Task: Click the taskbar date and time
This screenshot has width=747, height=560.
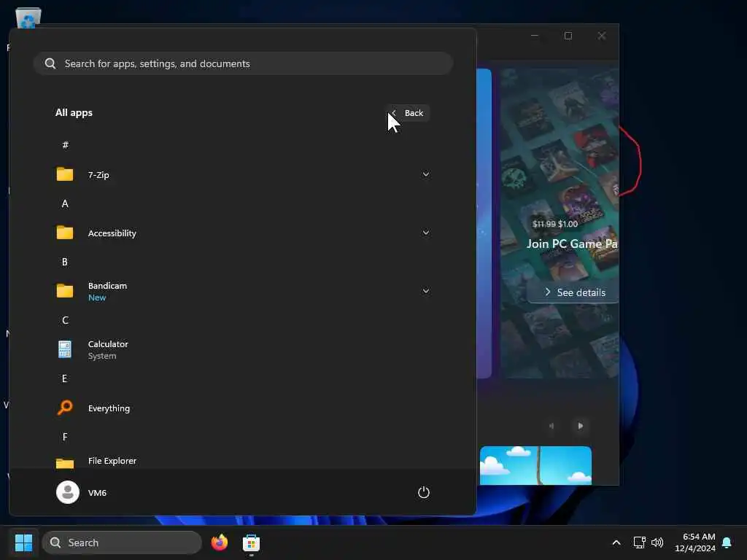Action: point(694,542)
